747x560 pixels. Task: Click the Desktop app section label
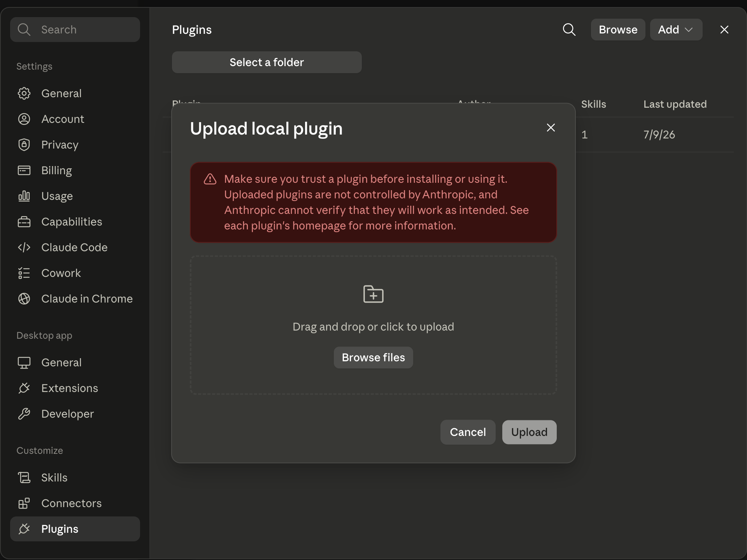point(44,336)
